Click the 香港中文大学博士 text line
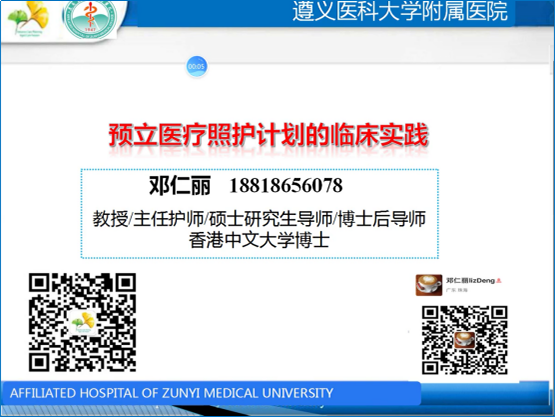This screenshot has height=417, width=555. [x=259, y=240]
